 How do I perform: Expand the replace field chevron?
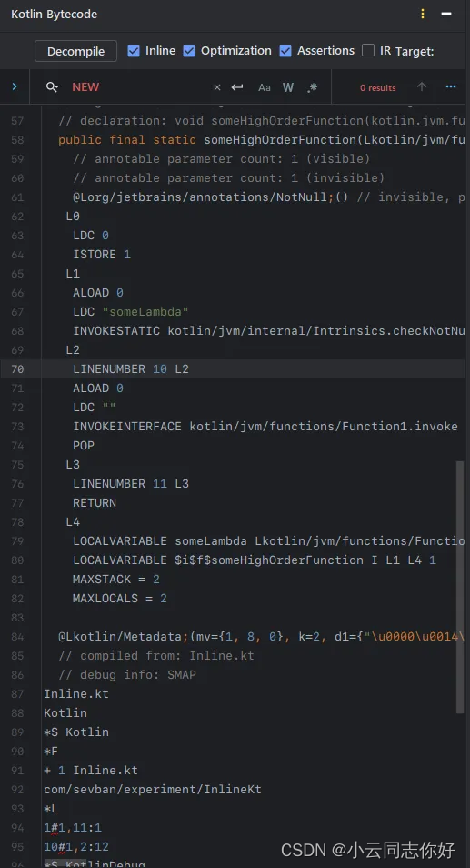pyautogui.click(x=15, y=87)
